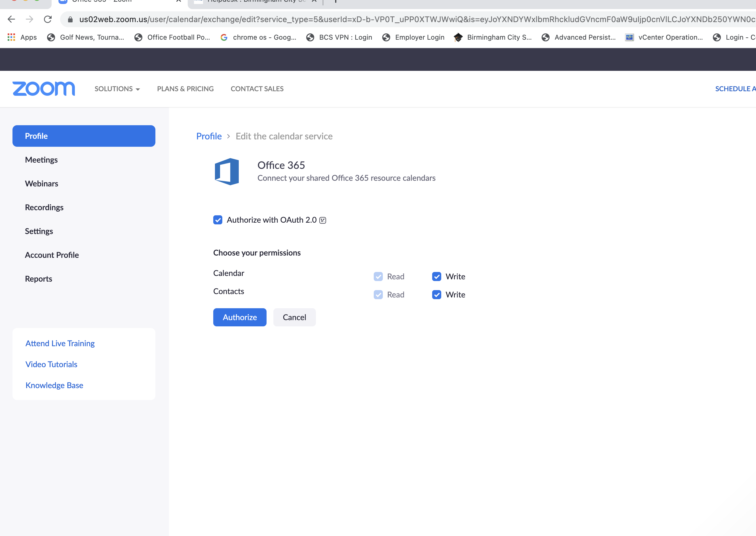Screen dimensions: 756x536
Task: Open Recordings in the sidebar
Action: [44, 207]
